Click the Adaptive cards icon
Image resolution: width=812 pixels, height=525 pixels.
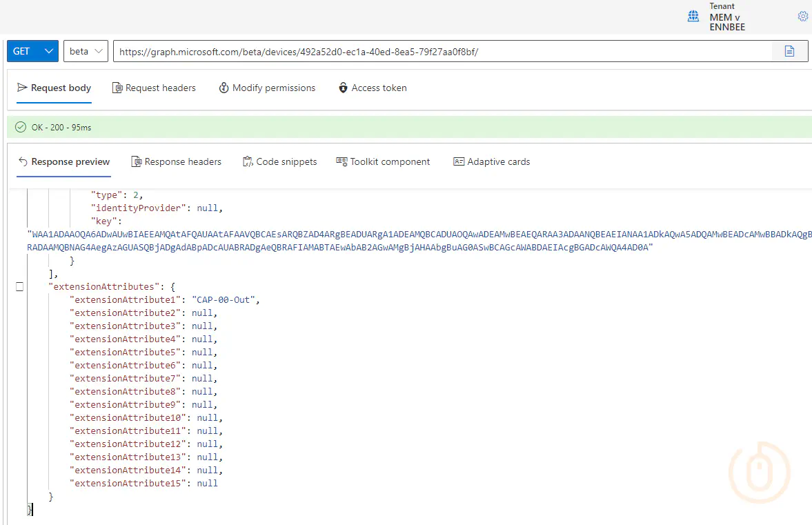pos(459,161)
